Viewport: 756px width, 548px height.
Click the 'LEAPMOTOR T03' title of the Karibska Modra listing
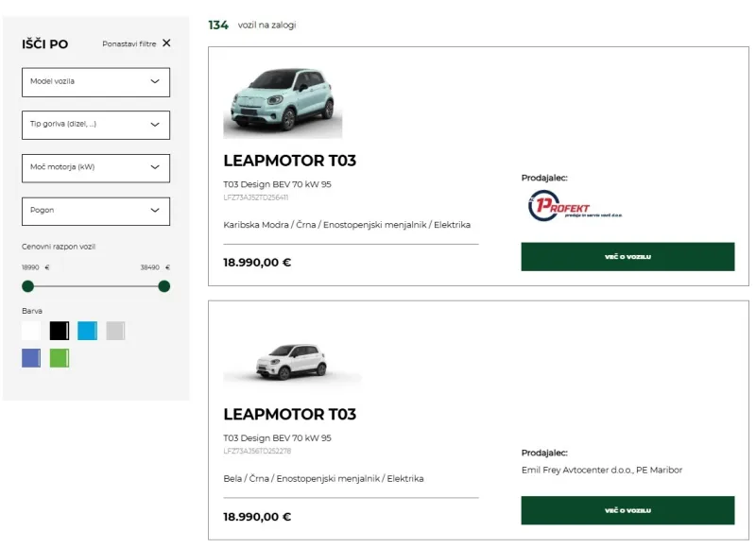(x=290, y=161)
